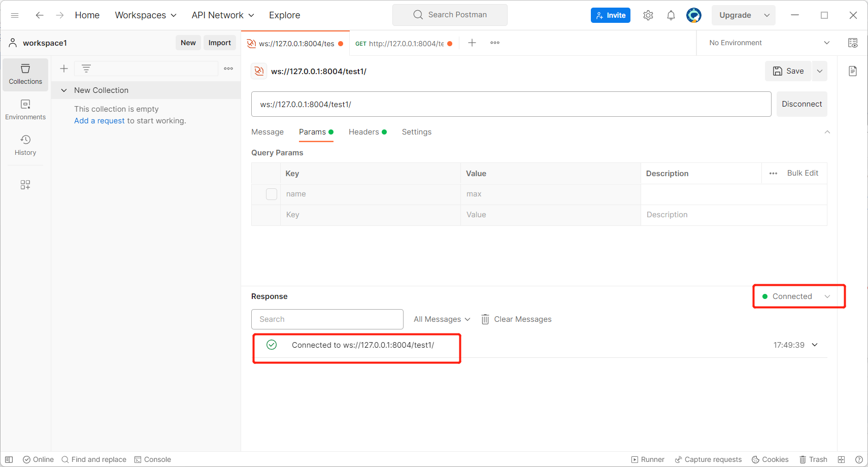This screenshot has width=868, height=467.
Task: Go to Home
Action: pos(87,15)
